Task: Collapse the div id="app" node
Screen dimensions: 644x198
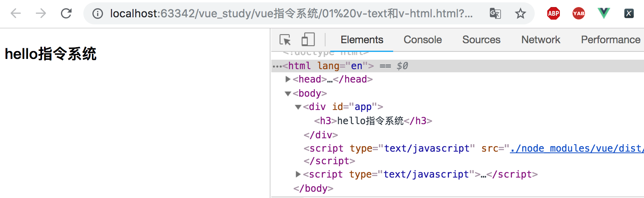Action: pos(298,107)
